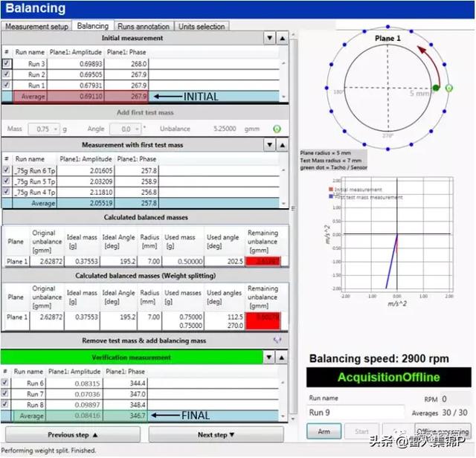Click the Averages 30 / 30 readout
476x458 pixels.
pos(454,413)
